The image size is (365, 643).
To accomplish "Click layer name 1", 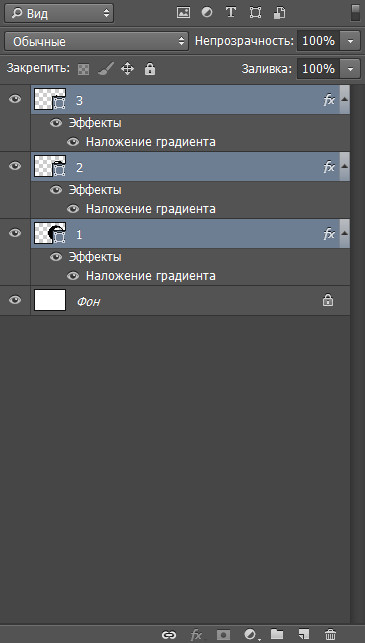I will pos(79,235).
